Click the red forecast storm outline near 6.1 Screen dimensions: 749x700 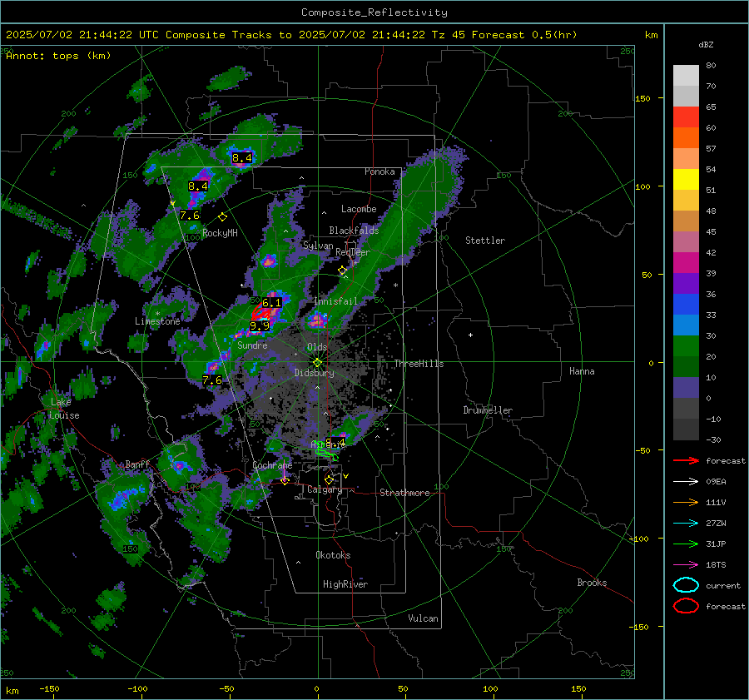tap(260, 312)
